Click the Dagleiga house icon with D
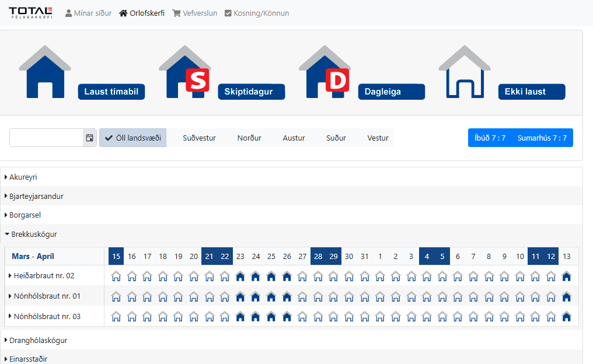 (325, 72)
